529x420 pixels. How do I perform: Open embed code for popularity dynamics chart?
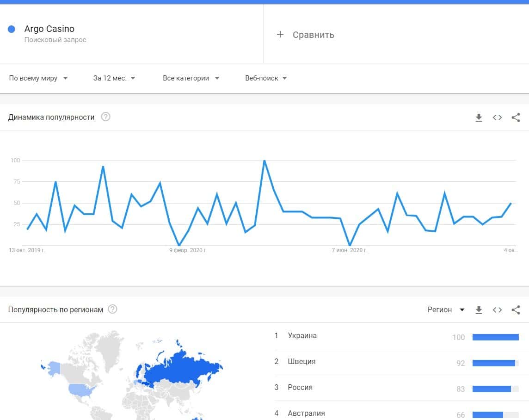click(497, 117)
